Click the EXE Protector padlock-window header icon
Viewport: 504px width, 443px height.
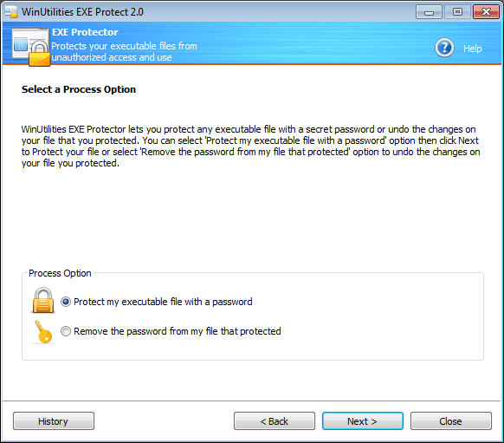pyautogui.click(x=31, y=47)
